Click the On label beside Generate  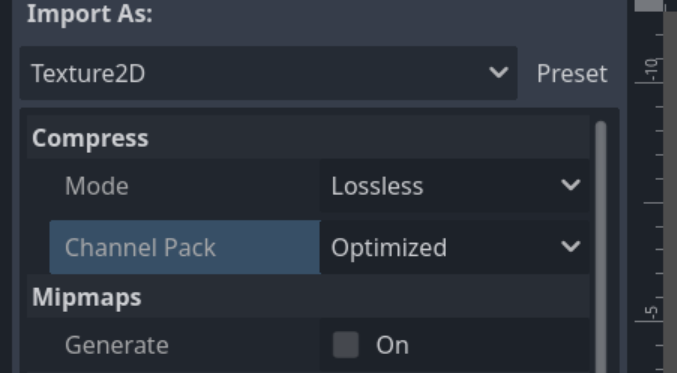[x=392, y=345]
